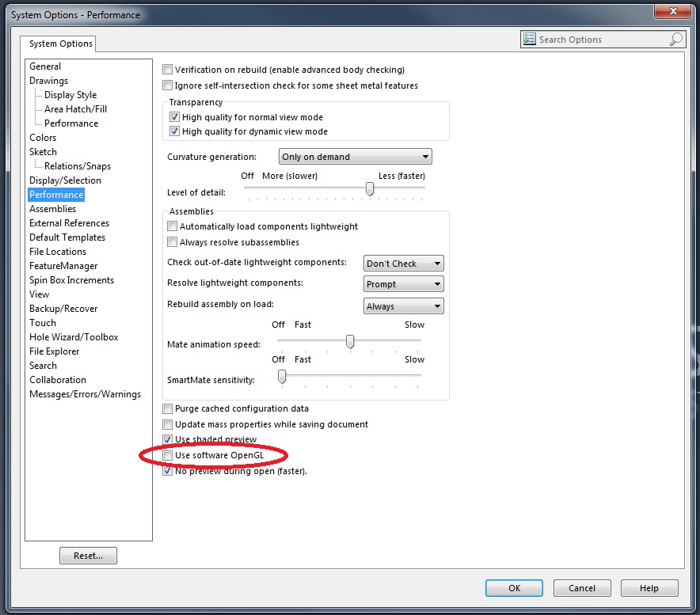Select Sketch in the options list
This screenshot has width=700, height=615.
click(x=43, y=152)
